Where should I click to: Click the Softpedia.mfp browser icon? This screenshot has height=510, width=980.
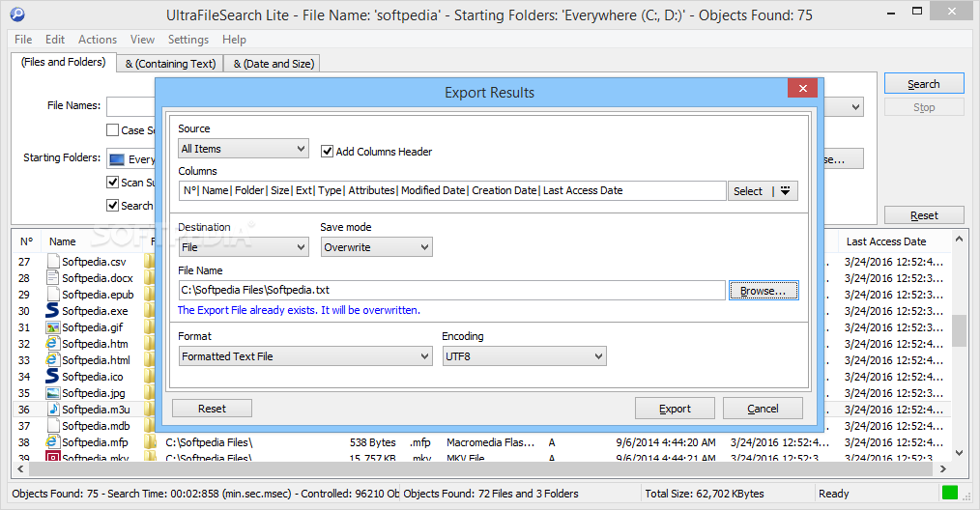(x=52, y=441)
